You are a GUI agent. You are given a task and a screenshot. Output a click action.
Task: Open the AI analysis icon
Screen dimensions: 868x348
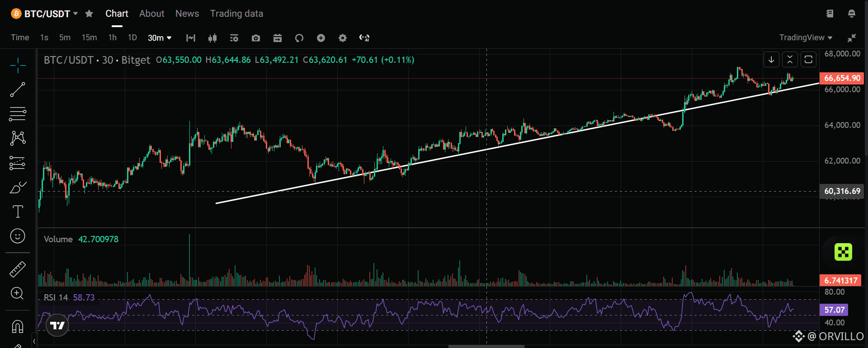pyautogui.click(x=364, y=38)
